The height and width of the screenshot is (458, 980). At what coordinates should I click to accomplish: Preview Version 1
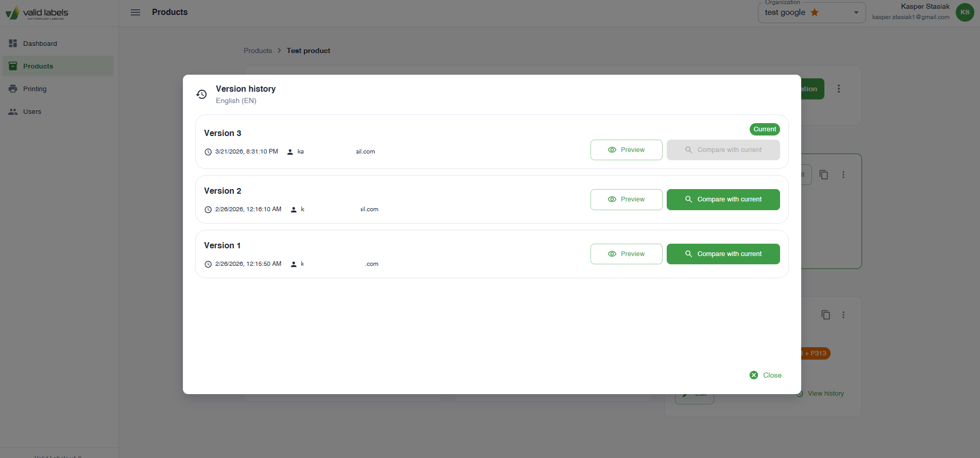(x=626, y=254)
